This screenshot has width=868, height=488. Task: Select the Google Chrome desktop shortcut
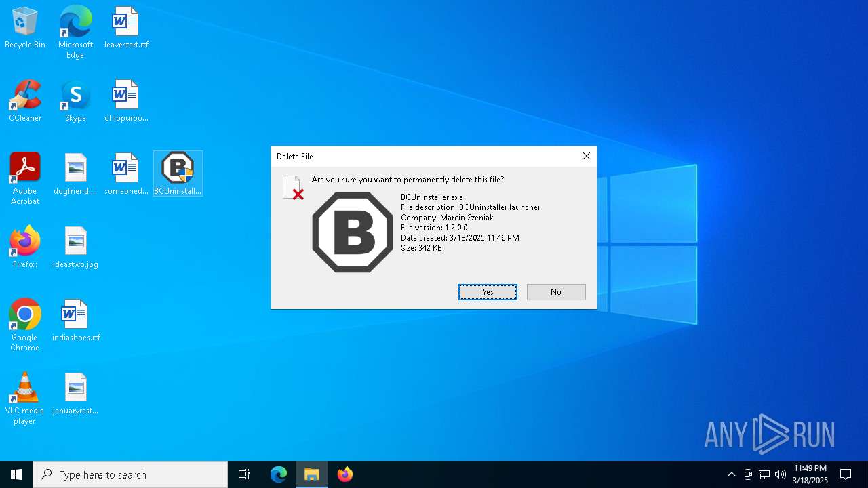25,325
